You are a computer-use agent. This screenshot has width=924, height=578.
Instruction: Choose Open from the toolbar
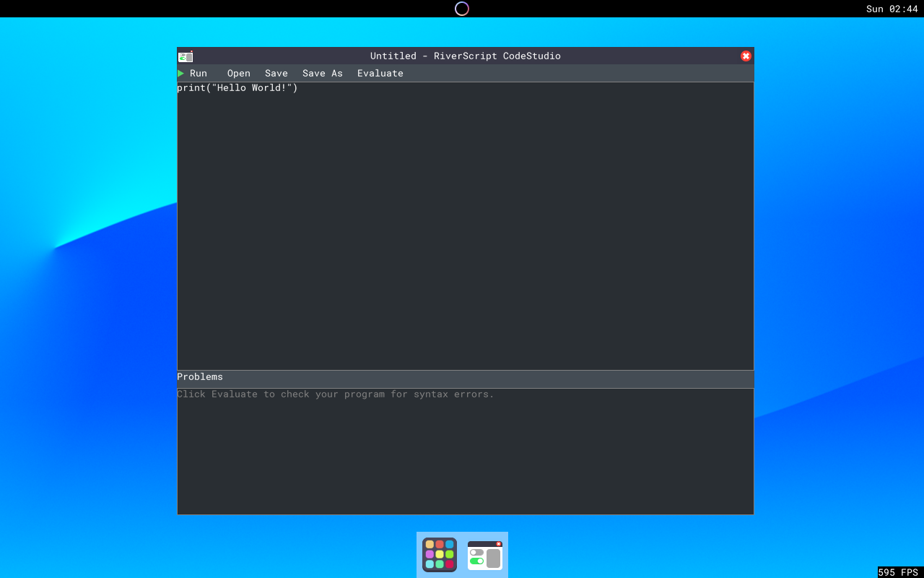(x=239, y=74)
